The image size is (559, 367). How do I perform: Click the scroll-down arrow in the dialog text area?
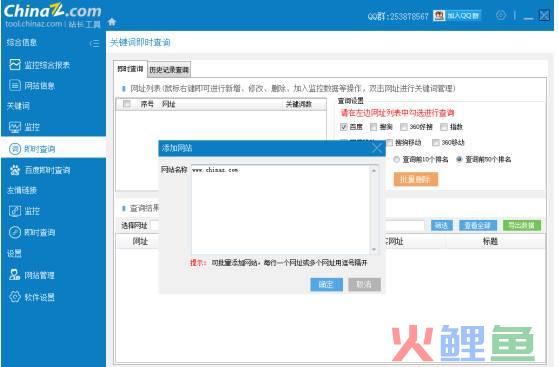pos(374,249)
